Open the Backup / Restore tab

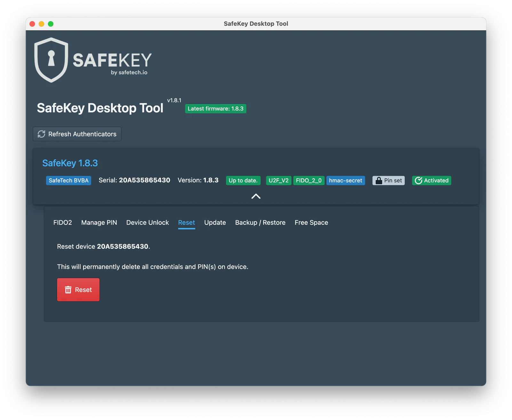click(x=260, y=222)
